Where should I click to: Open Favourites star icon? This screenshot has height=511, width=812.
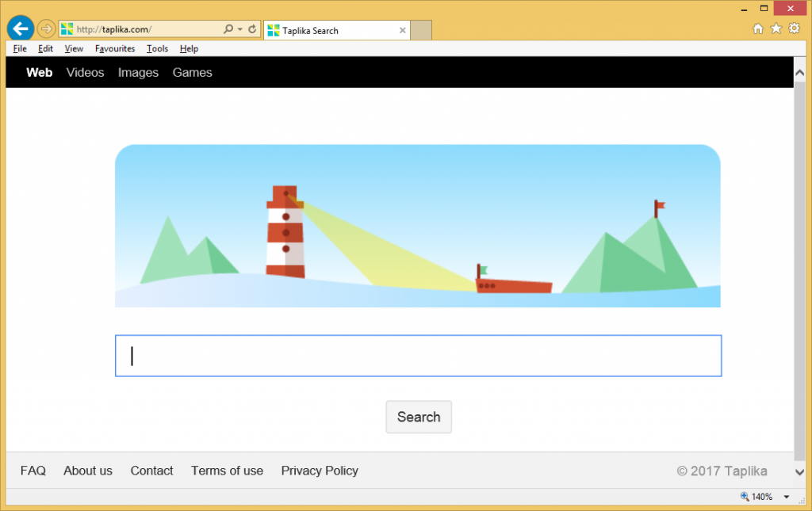[776, 29]
